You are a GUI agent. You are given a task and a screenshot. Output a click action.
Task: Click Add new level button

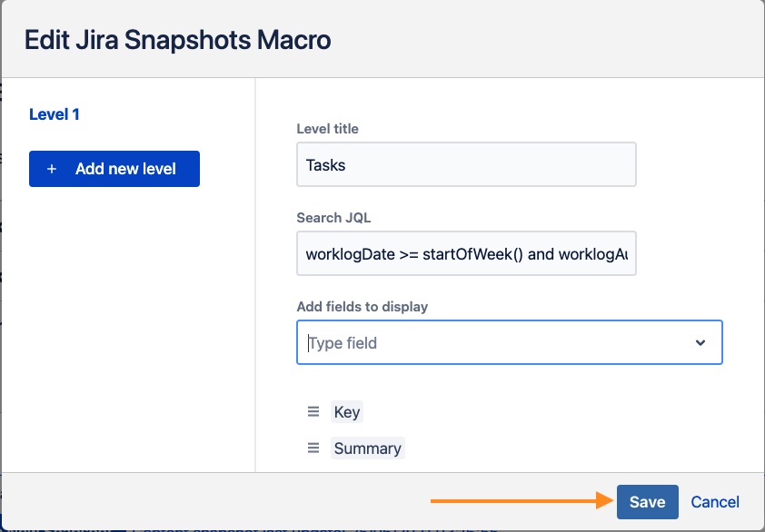(114, 169)
